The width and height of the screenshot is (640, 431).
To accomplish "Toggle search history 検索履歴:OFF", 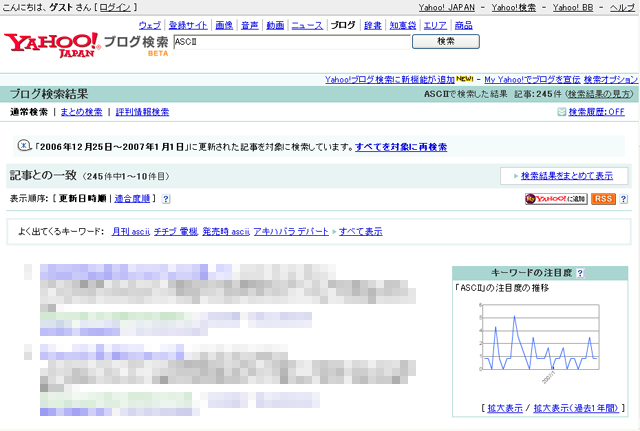I will [x=596, y=112].
